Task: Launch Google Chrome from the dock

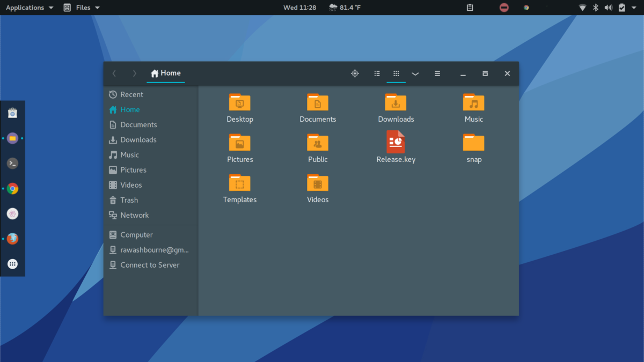Action: (13, 188)
